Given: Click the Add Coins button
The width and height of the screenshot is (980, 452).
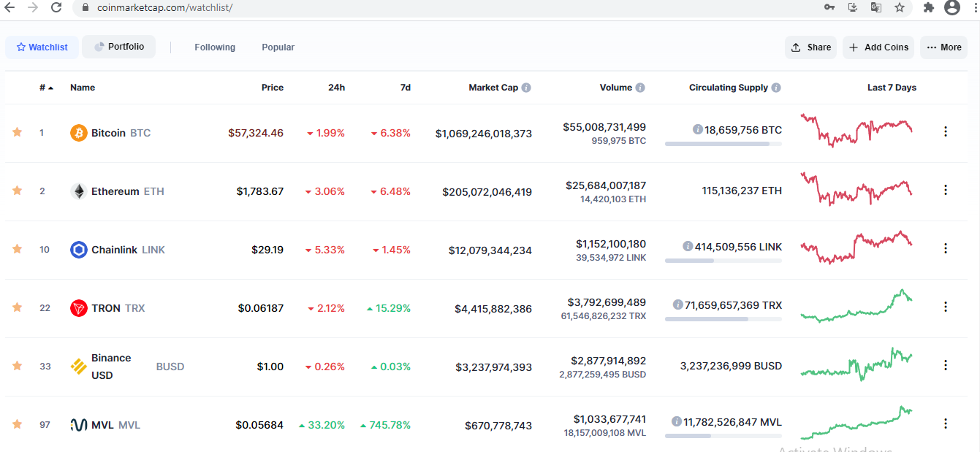Looking at the screenshot, I should click(x=878, y=47).
